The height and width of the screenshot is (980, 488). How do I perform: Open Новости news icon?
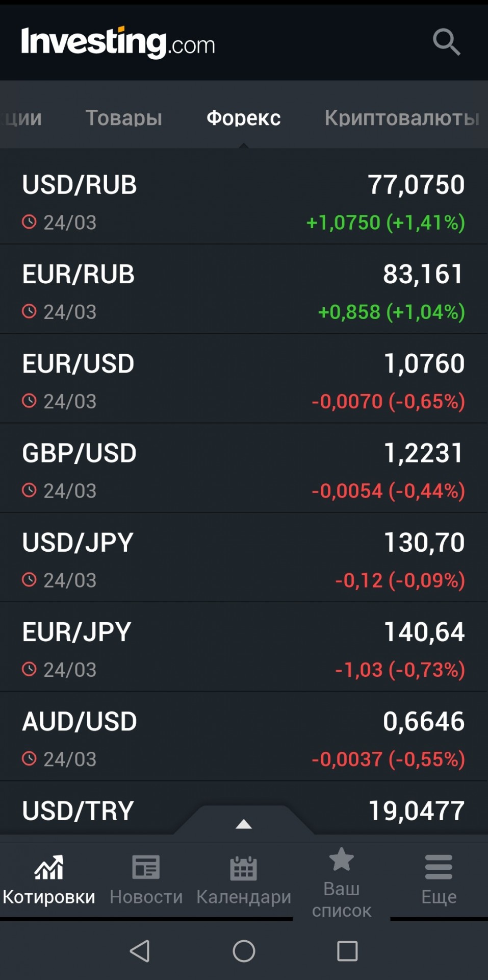[146, 867]
